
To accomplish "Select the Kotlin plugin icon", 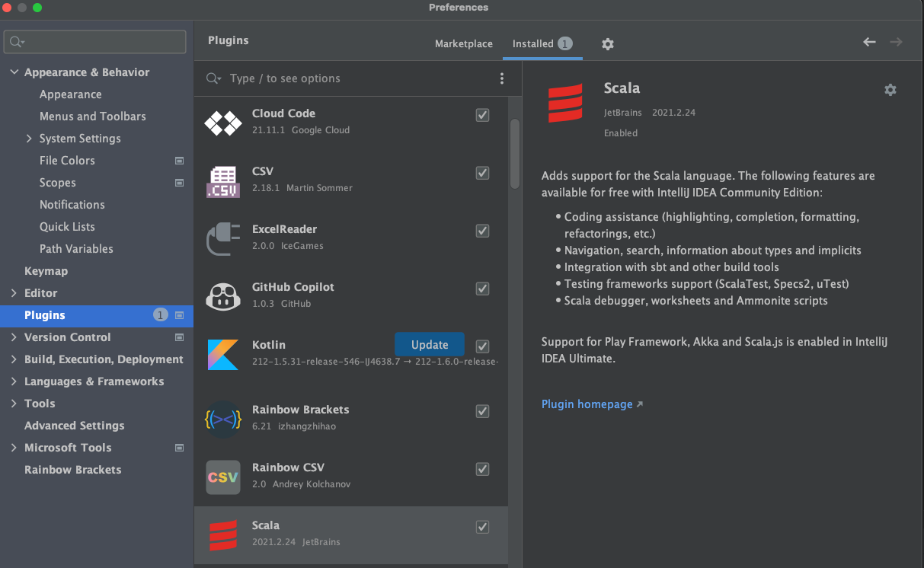I will coord(222,354).
